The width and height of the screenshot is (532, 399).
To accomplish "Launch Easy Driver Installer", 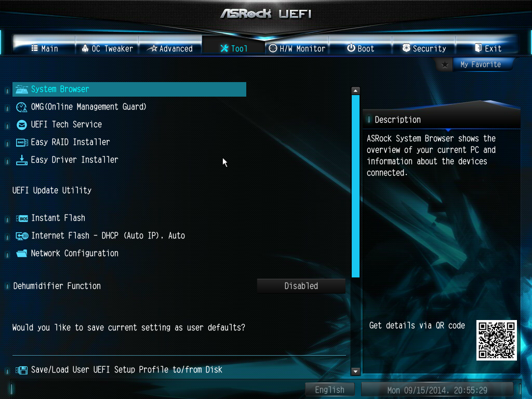I will pyautogui.click(x=74, y=160).
